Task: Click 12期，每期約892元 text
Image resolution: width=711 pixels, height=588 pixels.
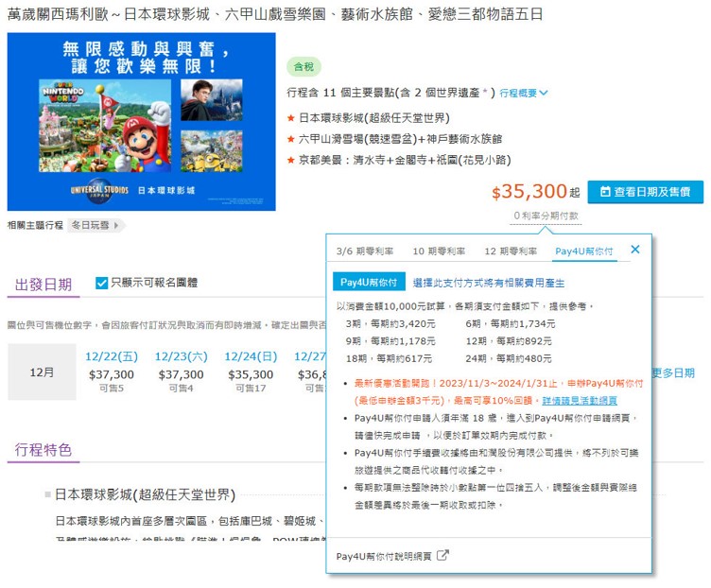Action: pyautogui.click(x=509, y=341)
